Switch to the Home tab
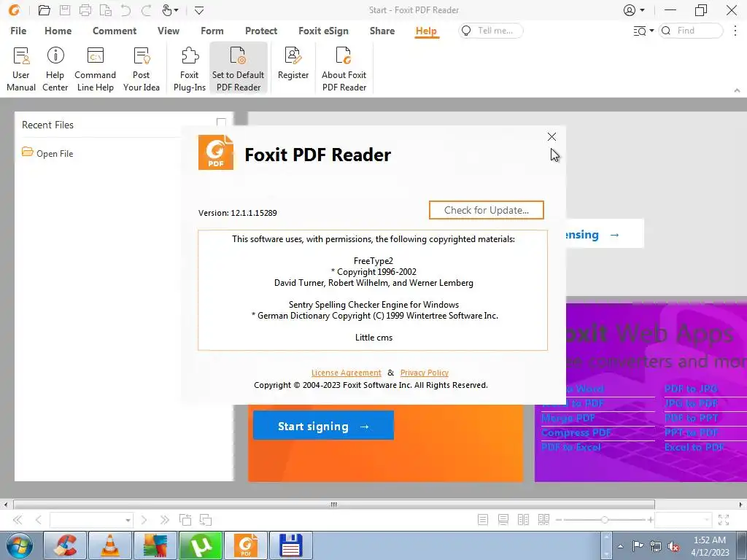This screenshot has height=560, width=747. [x=58, y=31]
